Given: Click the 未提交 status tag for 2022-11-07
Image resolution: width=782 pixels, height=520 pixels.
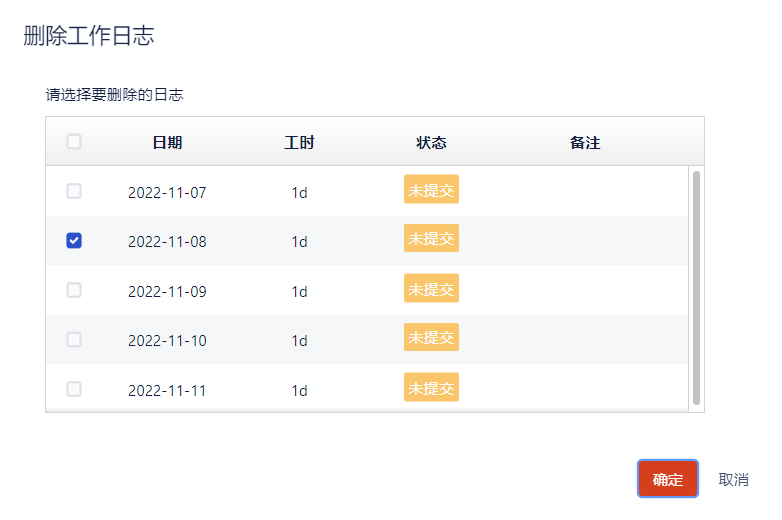Looking at the screenshot, I should (x=431, y=190).
